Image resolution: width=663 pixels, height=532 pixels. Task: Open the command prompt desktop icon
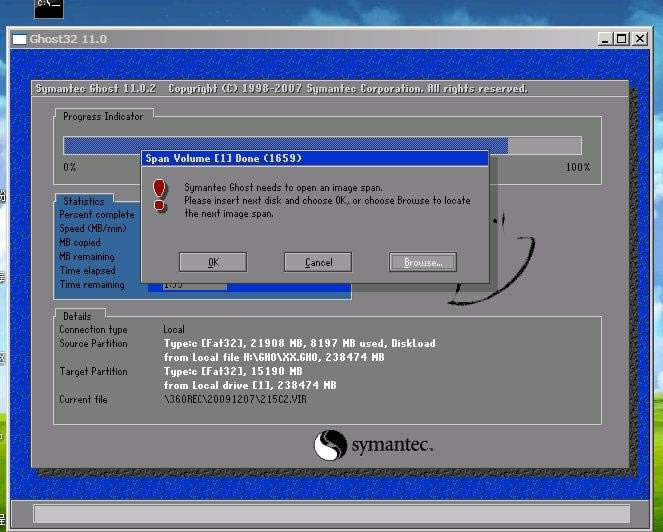48,9
